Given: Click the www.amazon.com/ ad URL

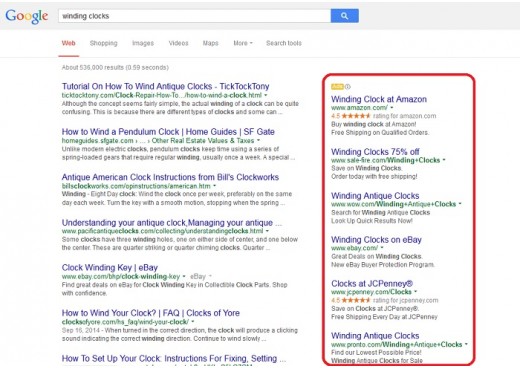Looking at the screenshot, I should (x=359, y=108).
